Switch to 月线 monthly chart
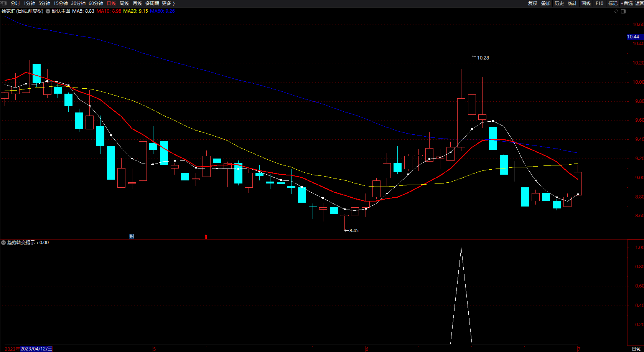This screenshot has height=352, width=644. tap(137, 3)
